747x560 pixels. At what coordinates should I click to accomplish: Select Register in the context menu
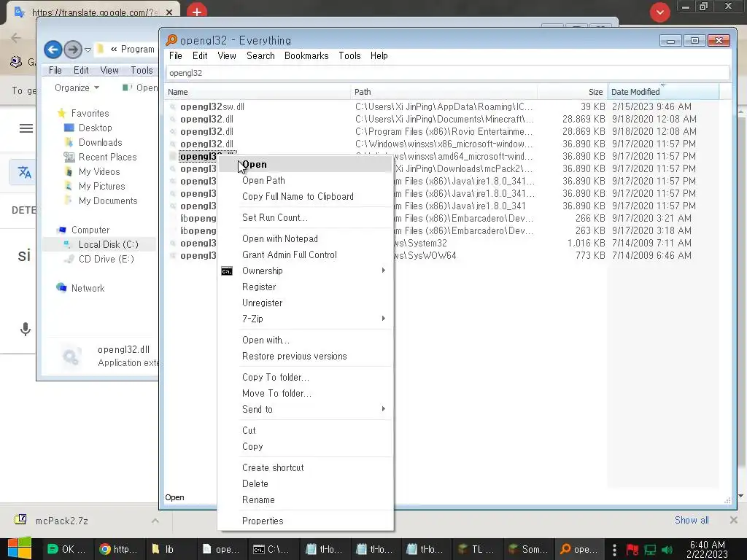[x=305, y=287]
